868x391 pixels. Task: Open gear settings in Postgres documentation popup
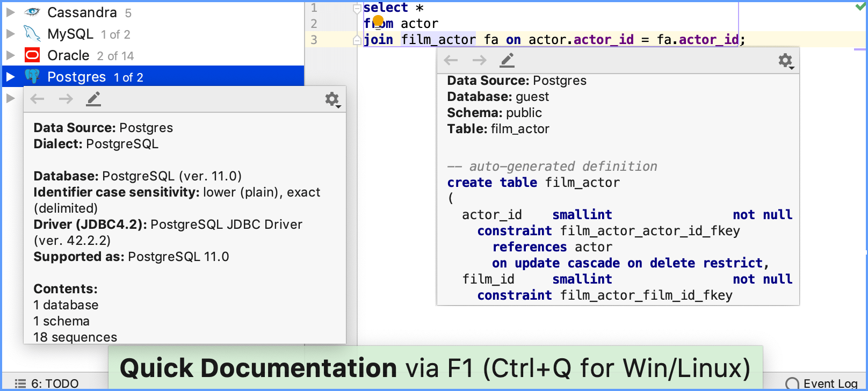[x=332, y=99]
